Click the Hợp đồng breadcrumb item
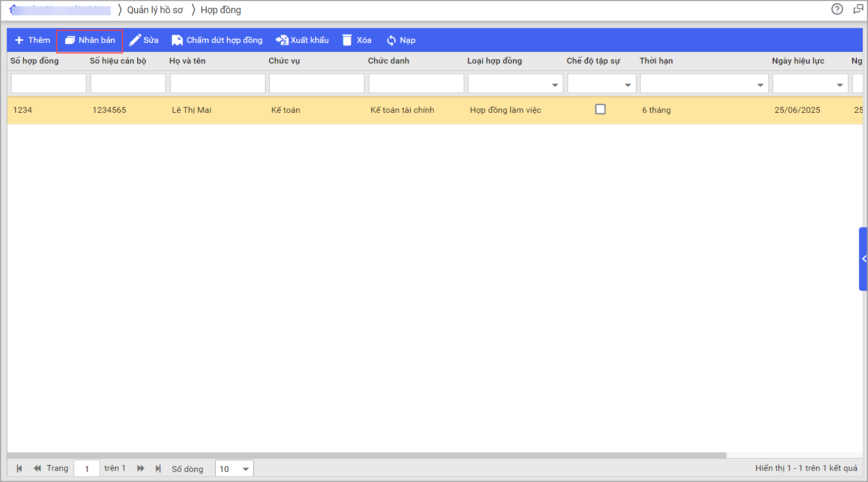 pos(220,10)
